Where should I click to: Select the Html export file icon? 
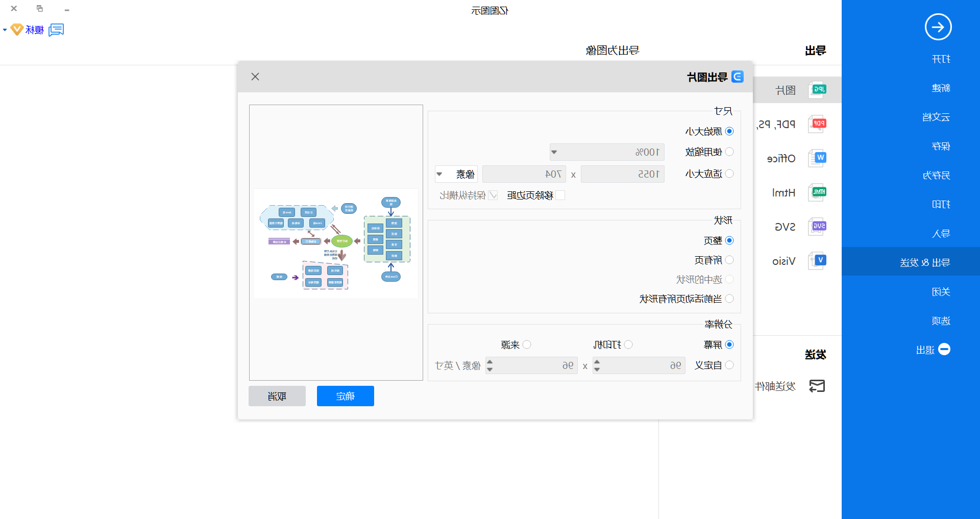pos(817,192)
